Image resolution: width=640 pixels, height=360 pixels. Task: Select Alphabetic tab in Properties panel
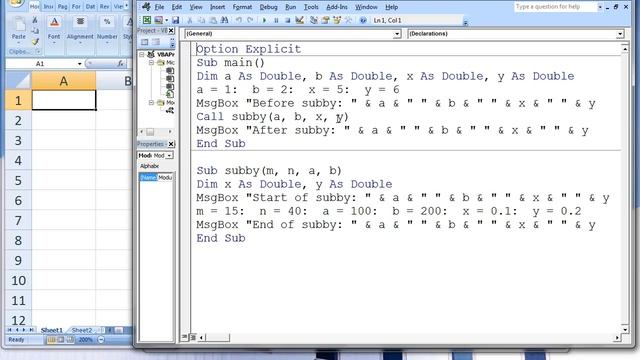point(149,166)
